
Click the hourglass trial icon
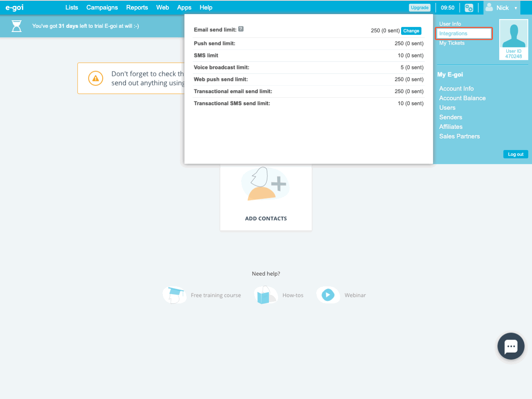[17, 26]
